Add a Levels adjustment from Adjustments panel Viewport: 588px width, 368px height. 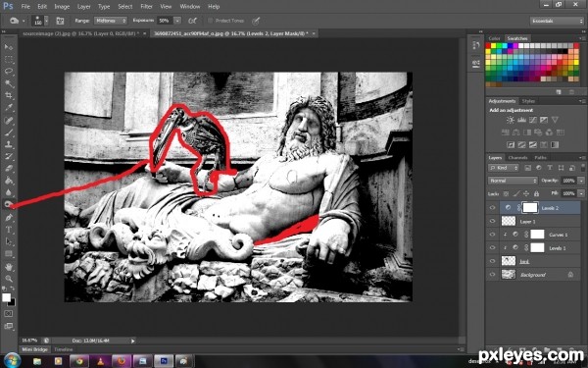[x=521, y=120]
